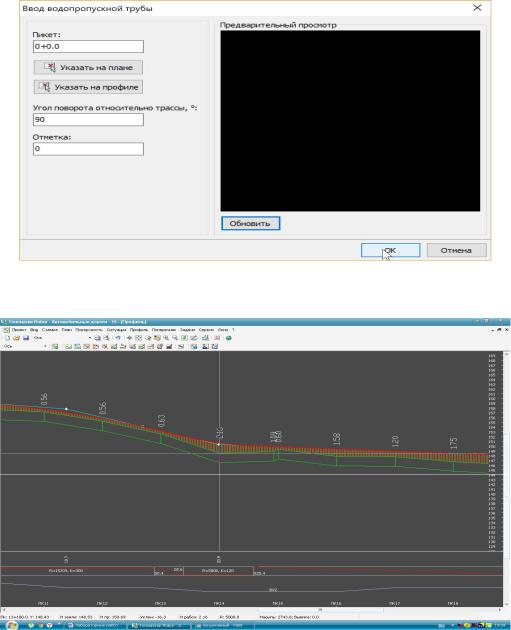Confirm the culvert dialog with OK
This screenshot has width=511, height=630.
point(390,250)
